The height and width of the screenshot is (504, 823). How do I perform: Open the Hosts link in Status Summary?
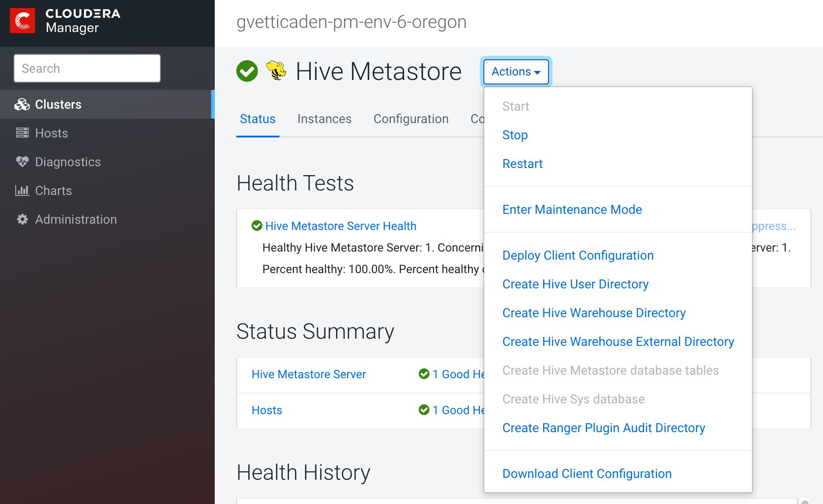click(267, 410)
